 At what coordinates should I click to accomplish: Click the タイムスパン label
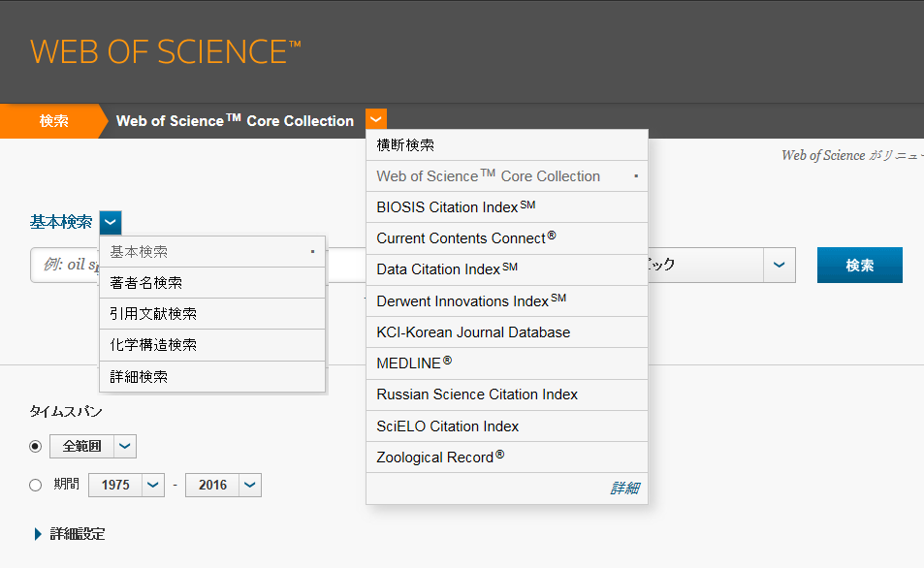(66, 411)
